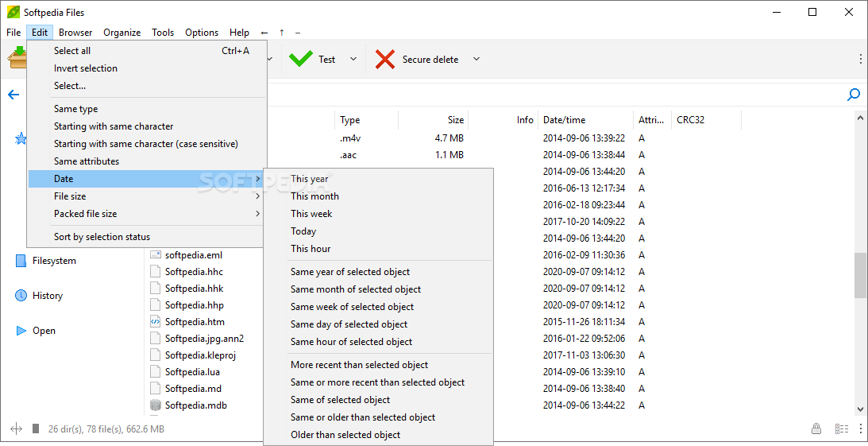
Task: Choose Sort by selection status
Action: (x=146, y=237)
